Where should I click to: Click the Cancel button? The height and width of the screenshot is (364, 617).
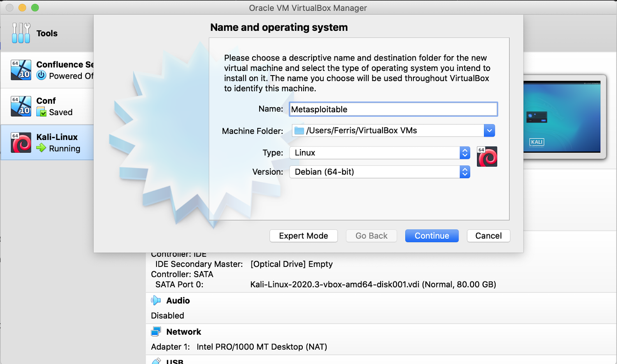(489, 236)
